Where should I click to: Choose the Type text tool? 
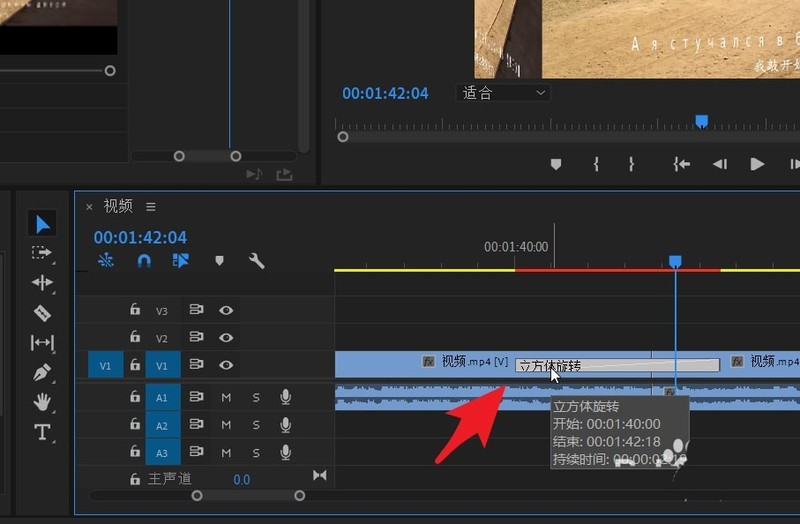pos(42,432)
